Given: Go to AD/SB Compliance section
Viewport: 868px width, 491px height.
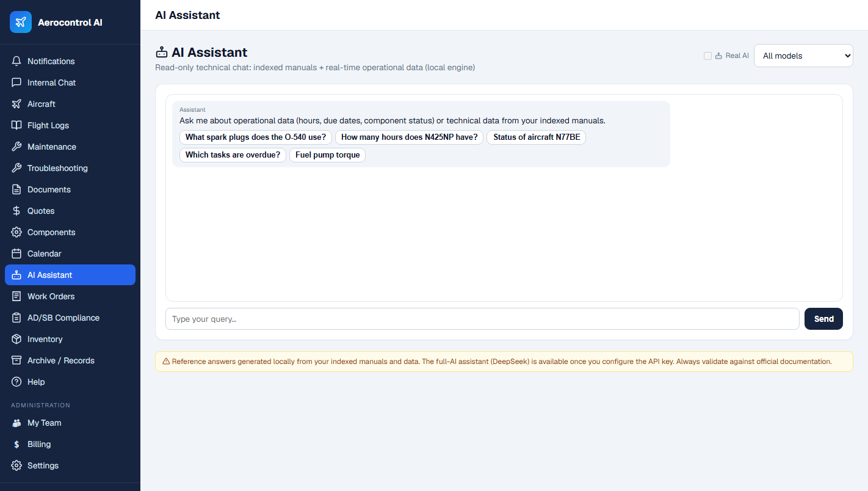Looking at the screenshot, I should (70, 318).
